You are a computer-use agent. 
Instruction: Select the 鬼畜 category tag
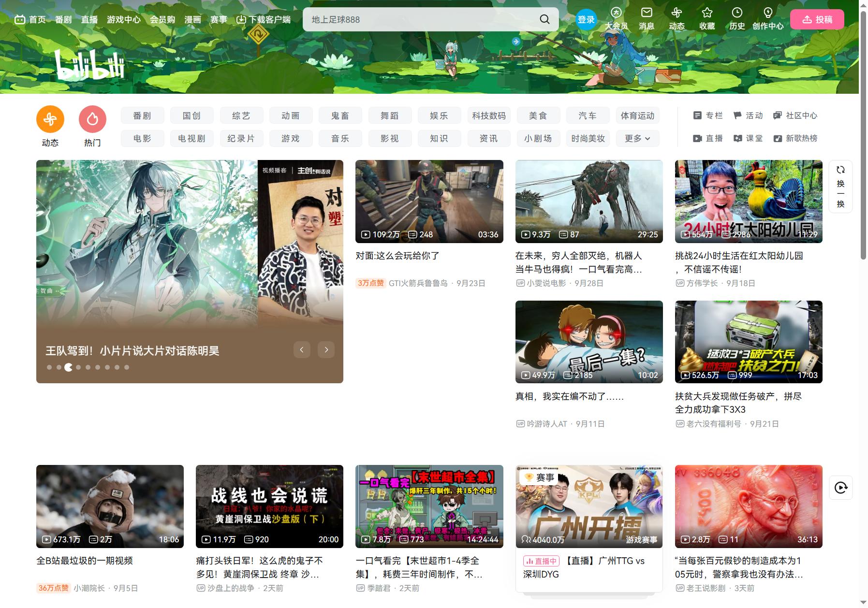click(340, 116)
